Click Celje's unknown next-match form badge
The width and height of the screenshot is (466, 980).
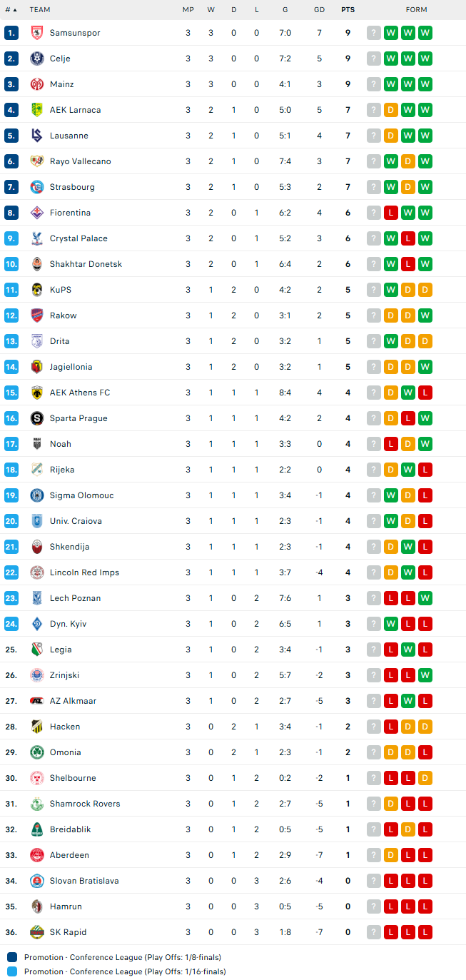[374, 59]
